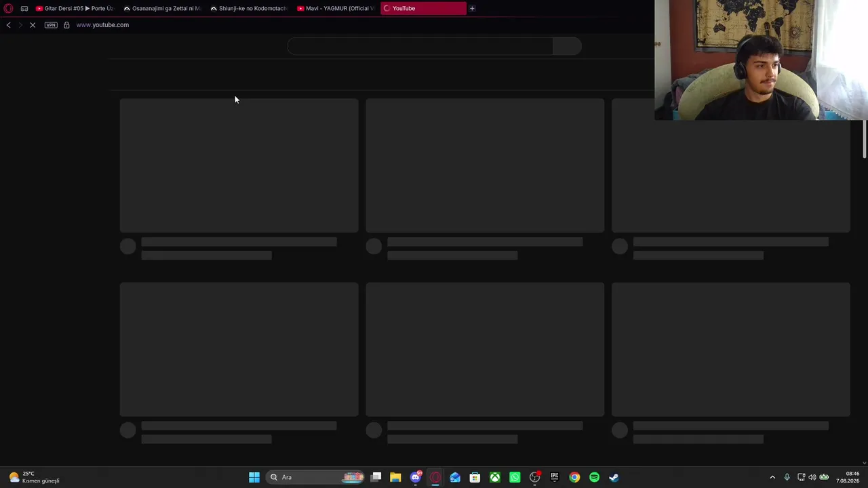Open Outlook mail from the taskbar
This screenshot has height=488, width=868.
[455, 477]
